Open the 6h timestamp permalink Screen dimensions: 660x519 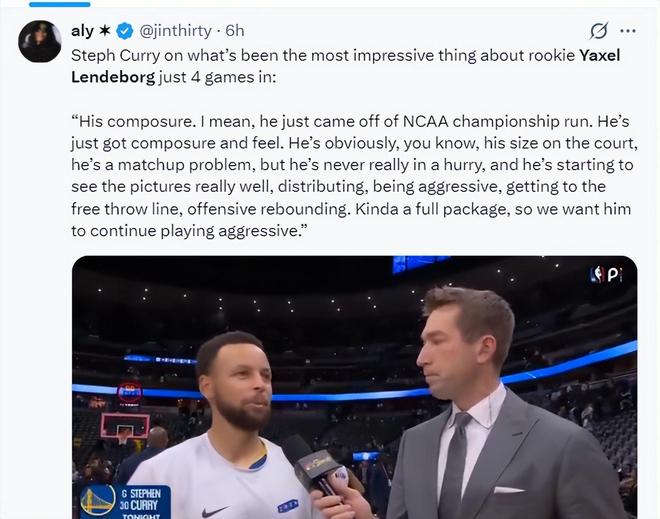click(x=234, y=31)
